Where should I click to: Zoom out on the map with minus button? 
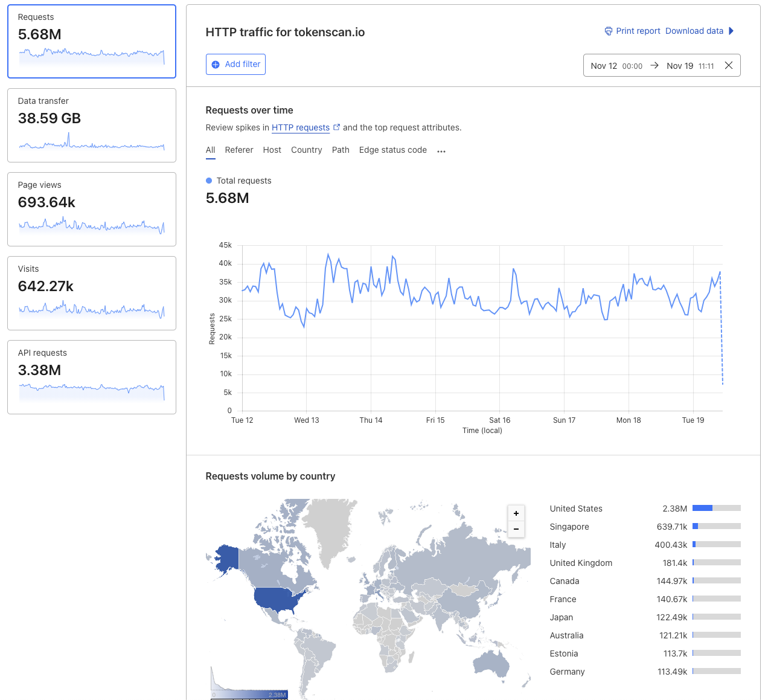tap(516, 529)
